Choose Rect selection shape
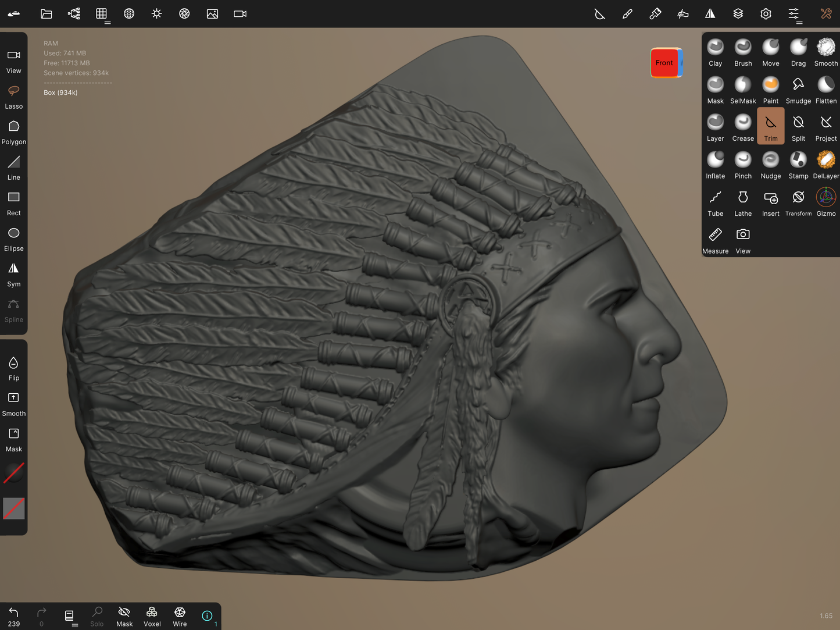Image resolution: width=840 pixels, height=630 pixels. click(x=14, y=203)
